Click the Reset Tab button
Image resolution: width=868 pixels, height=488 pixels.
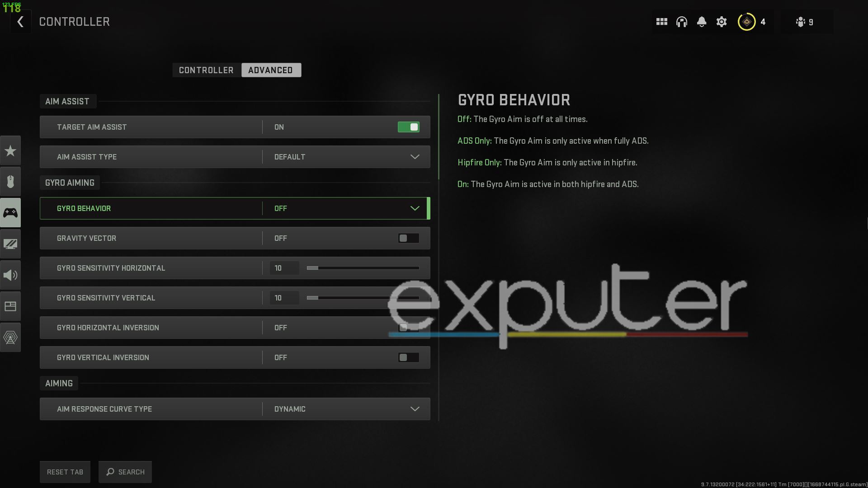click(x=65, y=471)
